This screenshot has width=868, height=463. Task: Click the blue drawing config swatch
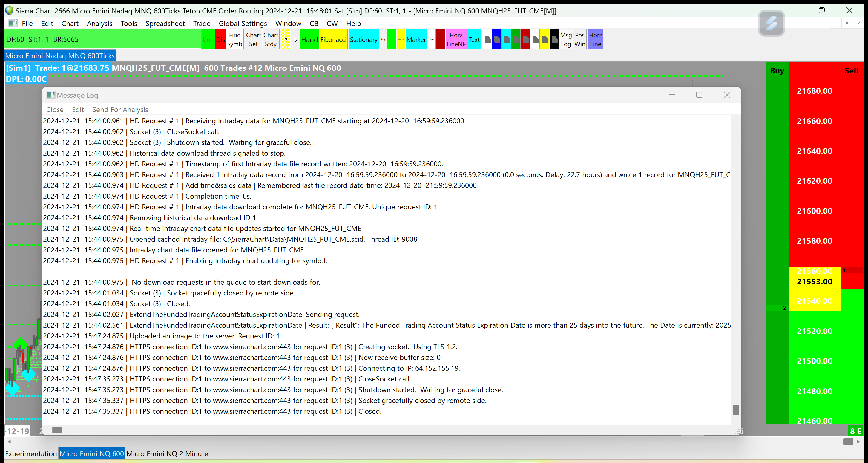(x=497, y=39)
